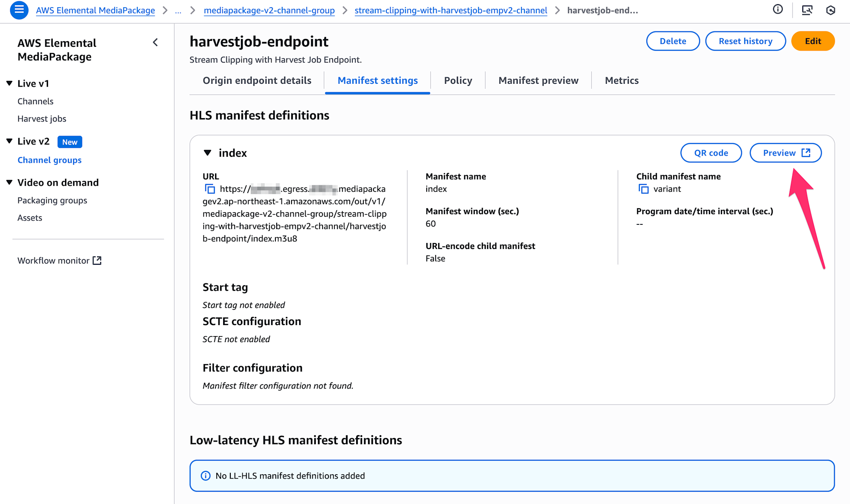Click the orange Edit button
This screenshot has width=850, height=504.
coord(813,41)
